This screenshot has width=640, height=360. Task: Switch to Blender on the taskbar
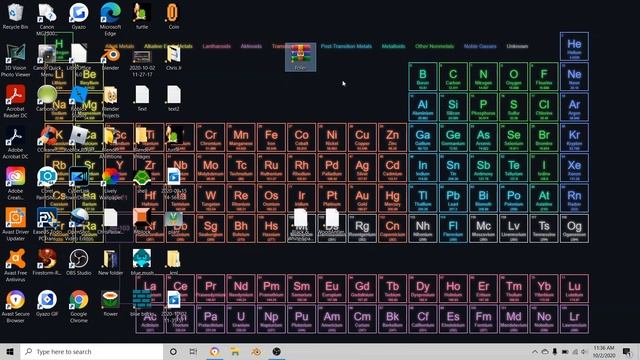[x=256, y=351]
